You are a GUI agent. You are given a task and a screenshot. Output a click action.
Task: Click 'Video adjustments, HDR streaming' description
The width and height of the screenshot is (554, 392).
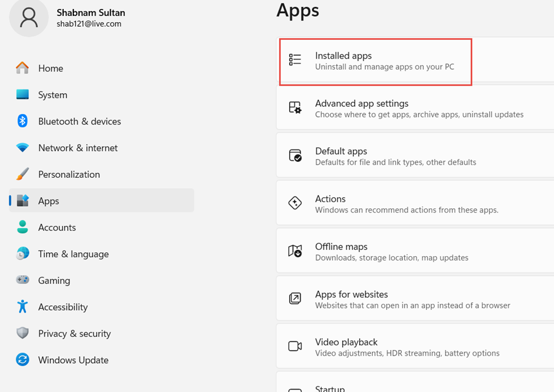point(407,353)
